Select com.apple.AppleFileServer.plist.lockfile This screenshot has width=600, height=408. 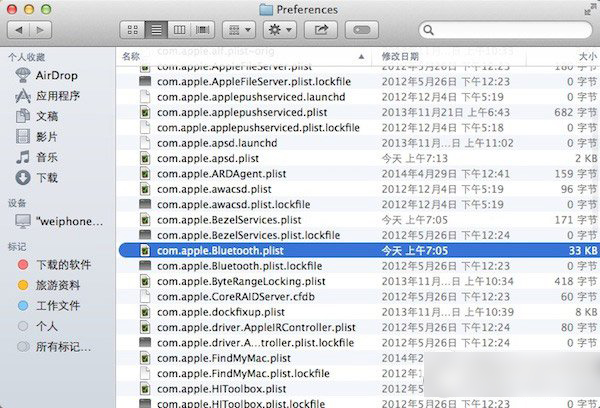[358, 82]
